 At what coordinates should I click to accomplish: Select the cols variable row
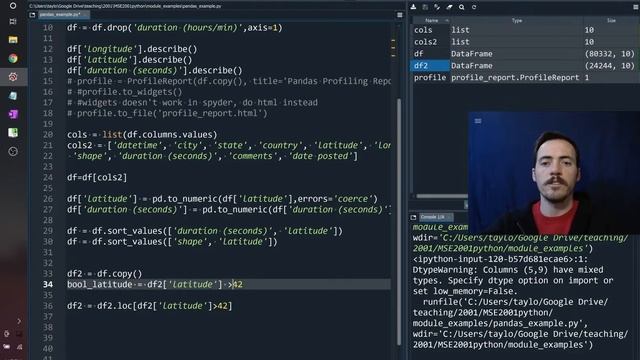[524, 30]
